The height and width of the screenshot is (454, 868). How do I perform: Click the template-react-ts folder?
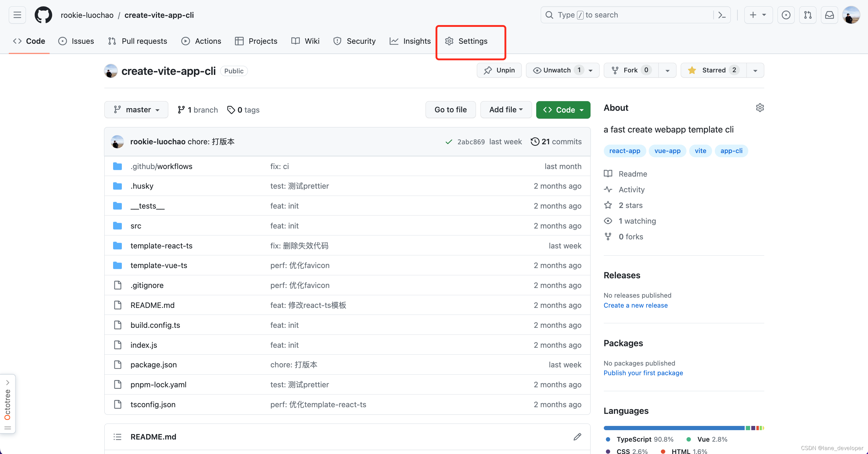(x=161, y=245)
